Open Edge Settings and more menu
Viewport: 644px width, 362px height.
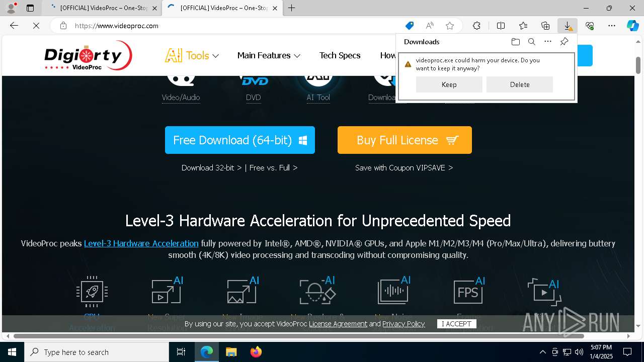click(612, 26)
